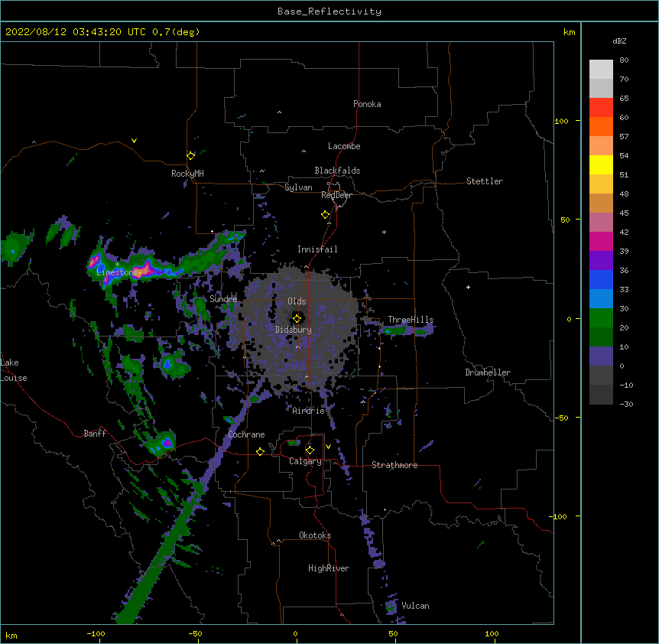The width and height of the screenshot is (659, 644).
Task: Click the Sundre label
Action: [x=223, y=299]
